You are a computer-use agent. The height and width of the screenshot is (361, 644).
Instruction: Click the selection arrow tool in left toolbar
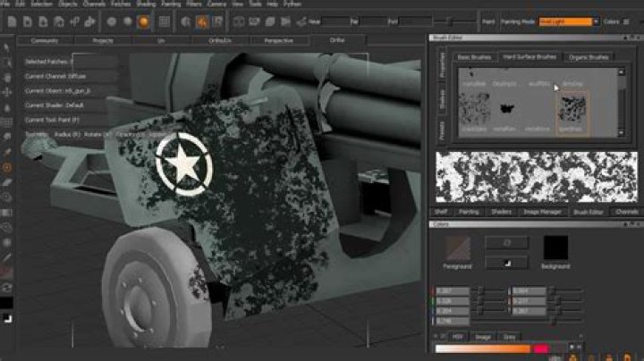(x=6, y=47)
